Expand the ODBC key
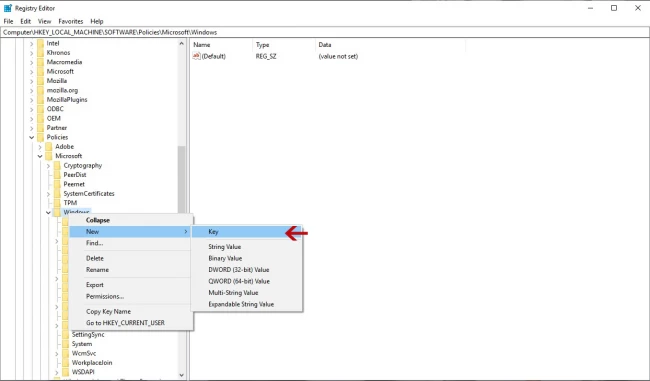 (32, 109)
